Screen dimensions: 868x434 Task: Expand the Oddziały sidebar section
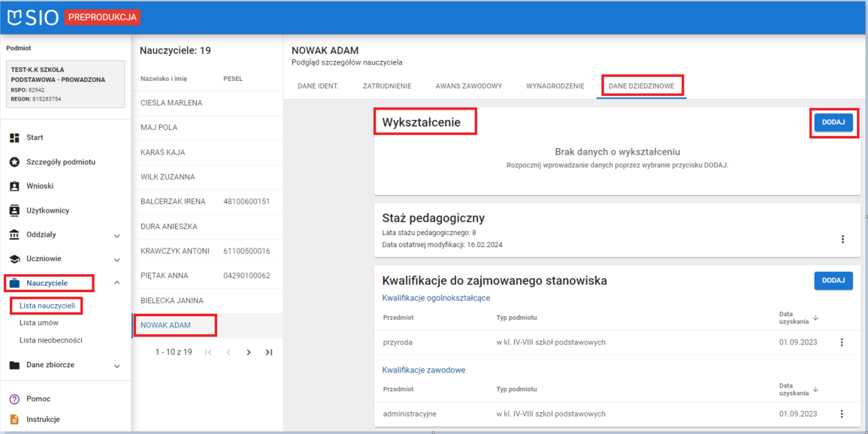pyautogui.click(x=116, y=235)
